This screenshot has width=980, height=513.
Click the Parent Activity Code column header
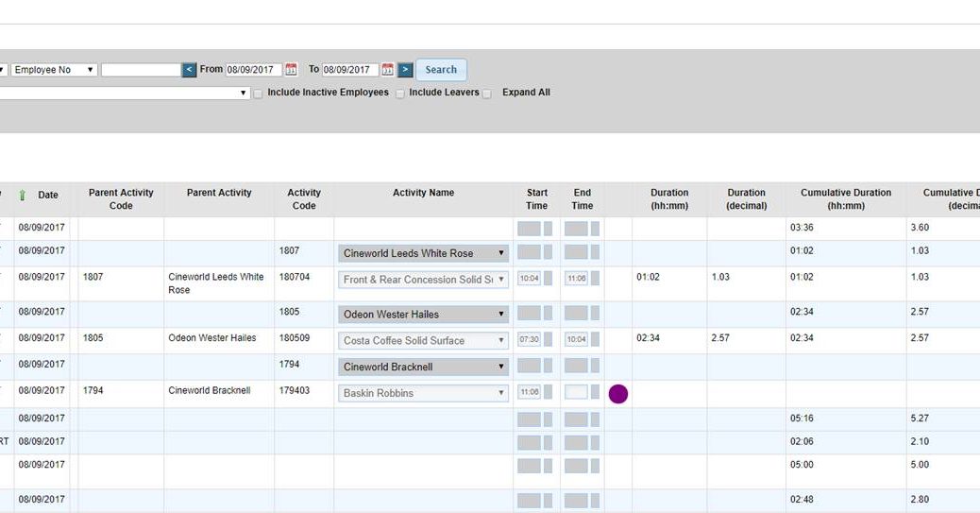pyautogui.click(x=121, y=198)
